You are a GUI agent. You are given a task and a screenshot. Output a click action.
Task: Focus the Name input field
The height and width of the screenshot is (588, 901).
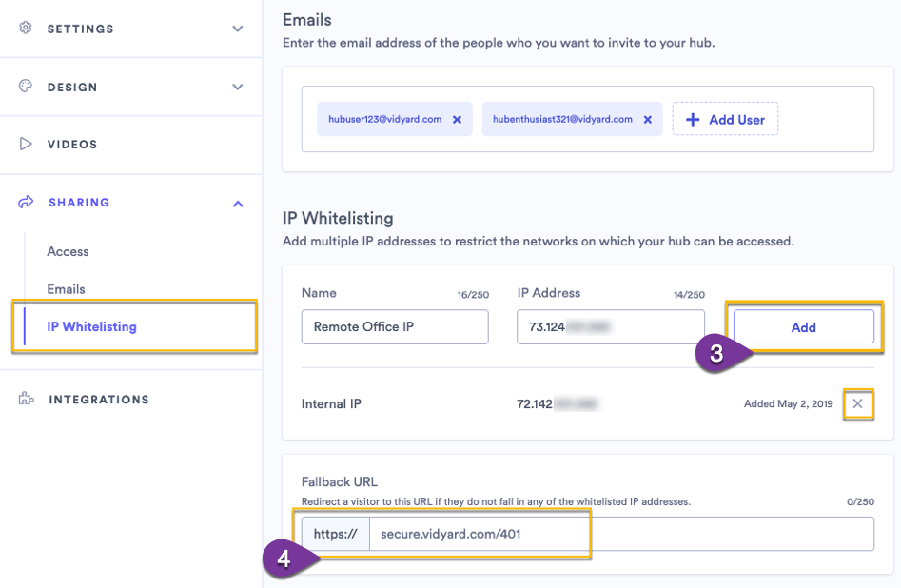(x=395, y=327)
